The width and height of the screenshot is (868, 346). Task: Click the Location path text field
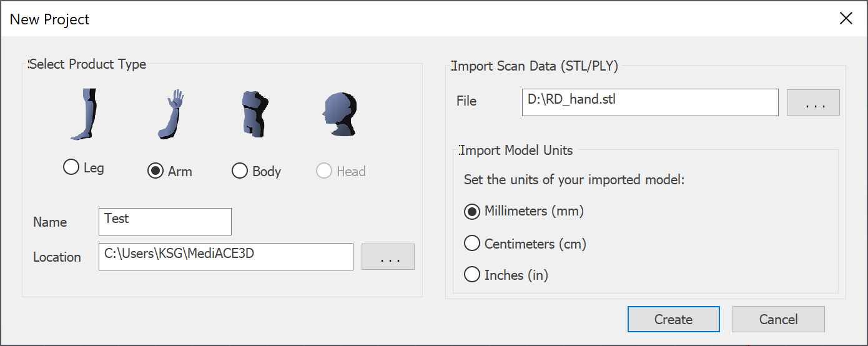coord(226,257)
